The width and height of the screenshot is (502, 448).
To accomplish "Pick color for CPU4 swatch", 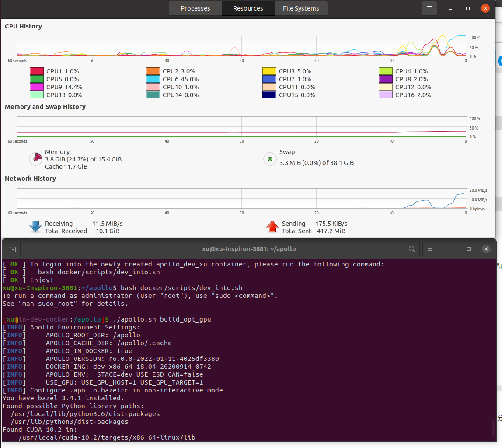I will pos(386,71).
